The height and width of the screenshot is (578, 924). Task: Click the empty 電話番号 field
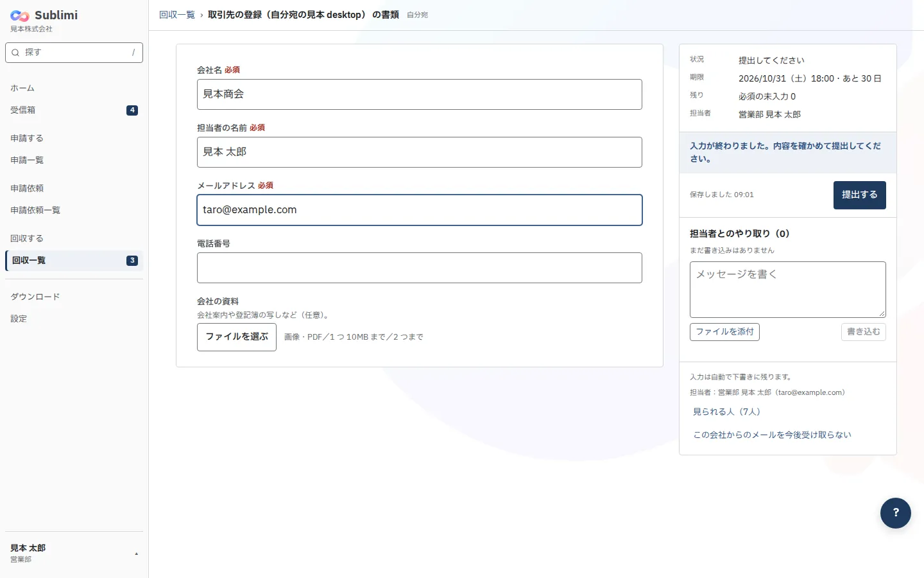tap(420, 268)
